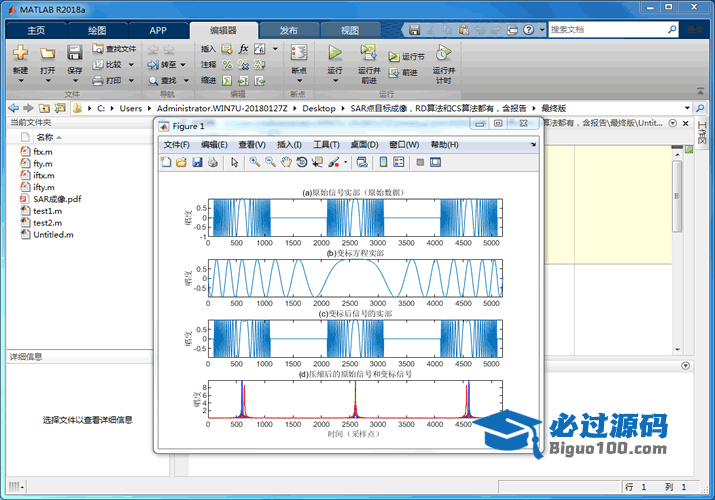Click the hide plot tools icon in Figure 1
Viewport: 715px width, 500px height.
pyautogui.click(x=420, y=162)
